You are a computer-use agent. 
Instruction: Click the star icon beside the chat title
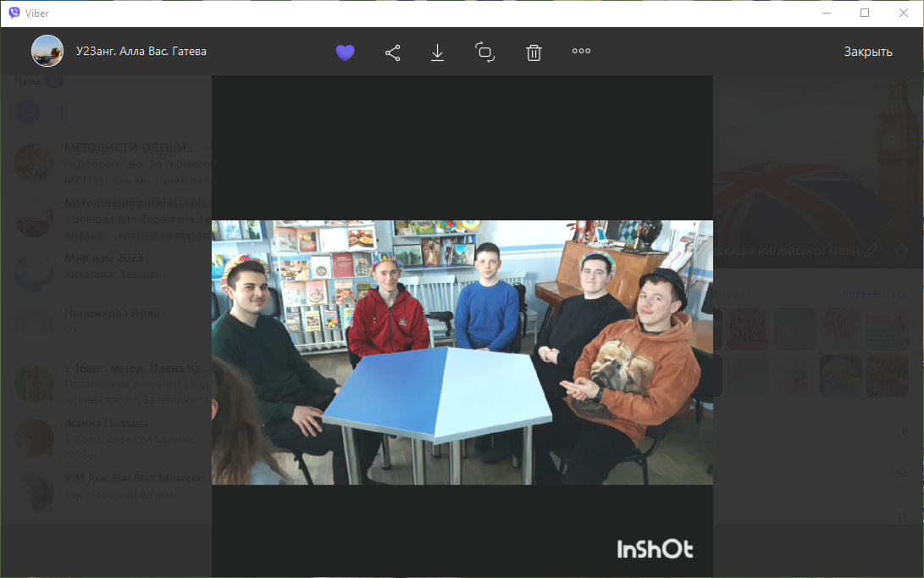[901, 251]
